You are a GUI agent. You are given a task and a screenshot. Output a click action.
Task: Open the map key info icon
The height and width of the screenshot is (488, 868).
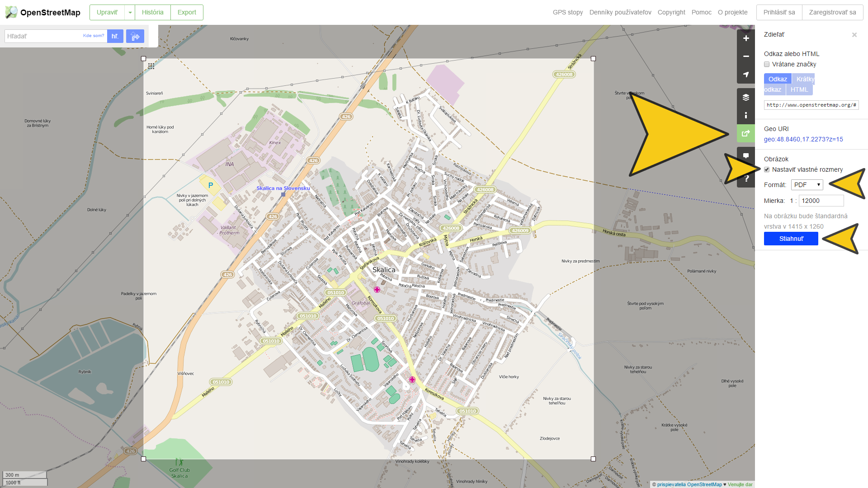coord(746,115)
